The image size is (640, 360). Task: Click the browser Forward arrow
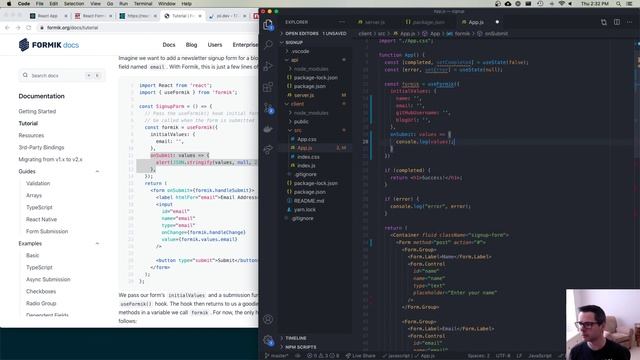(18, 27)
